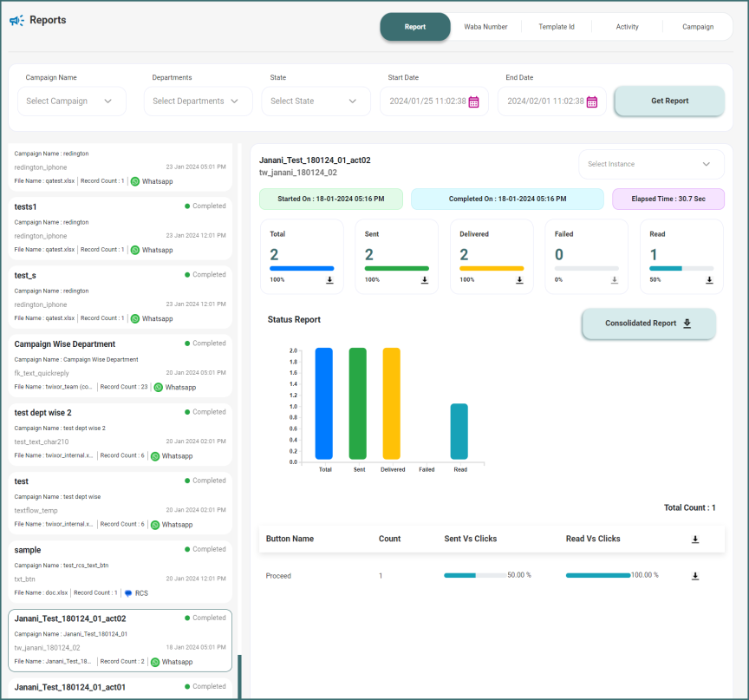Click the Reports megaphone icon
Image resolution: width=749 pixels, height=700 pixels.
coord(16,20)
